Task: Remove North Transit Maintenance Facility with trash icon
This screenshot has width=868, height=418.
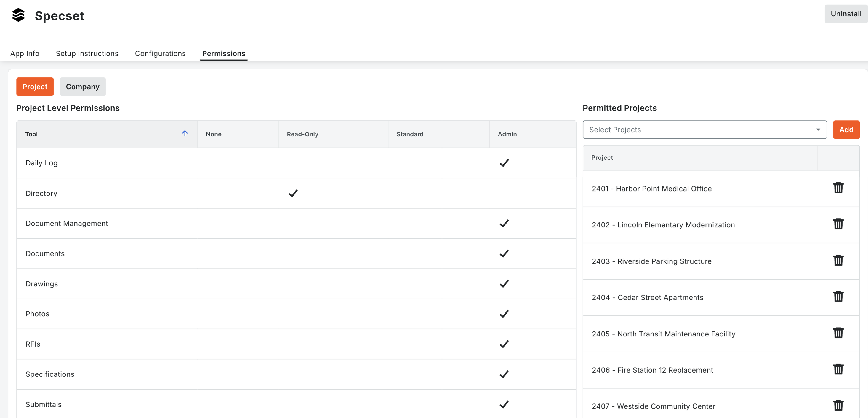Action: coord(838,333)
